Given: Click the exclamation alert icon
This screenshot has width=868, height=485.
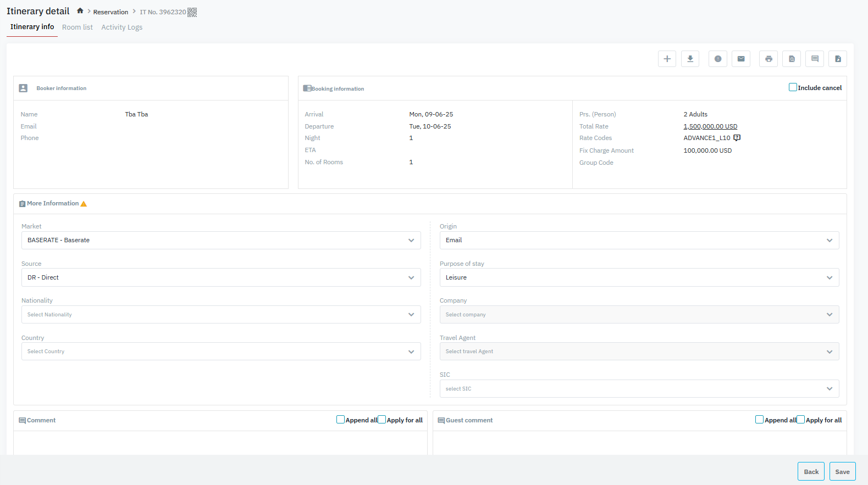Looking at the screenshot, I should point(717,59).
